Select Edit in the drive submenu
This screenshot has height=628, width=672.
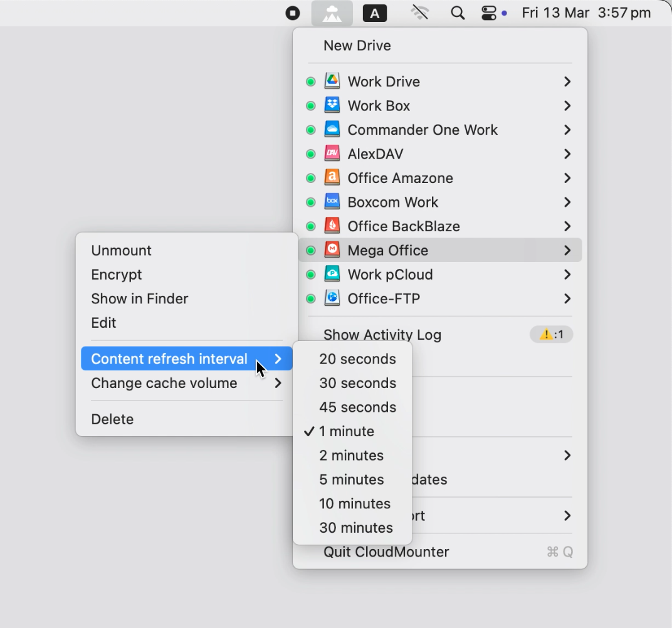pyautogui.click(x=187, y=323)
